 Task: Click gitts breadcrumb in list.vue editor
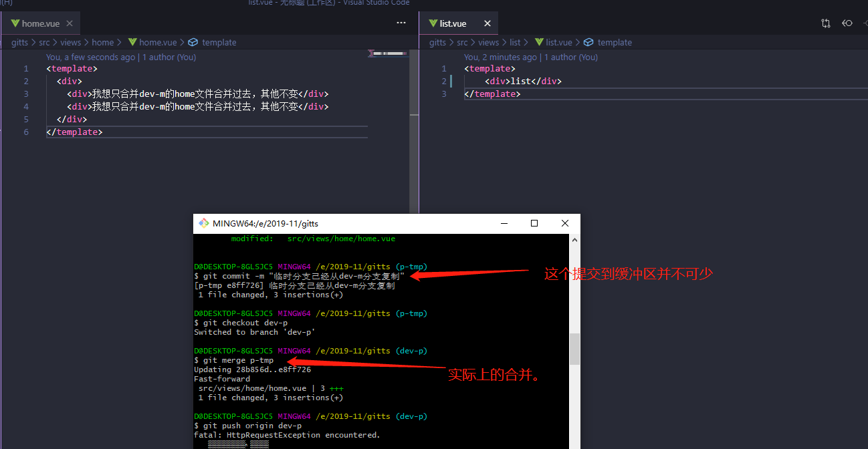tap(437, 42)
